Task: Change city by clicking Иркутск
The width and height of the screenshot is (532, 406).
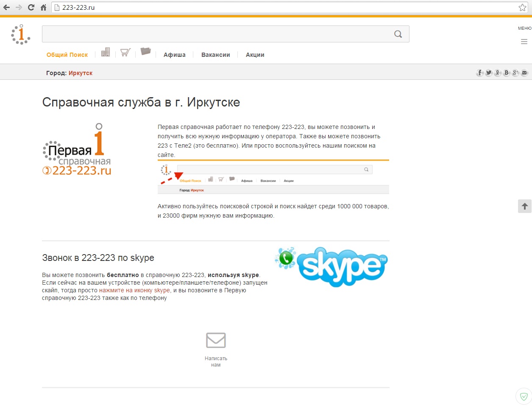Action: click(x=81, y=73)
